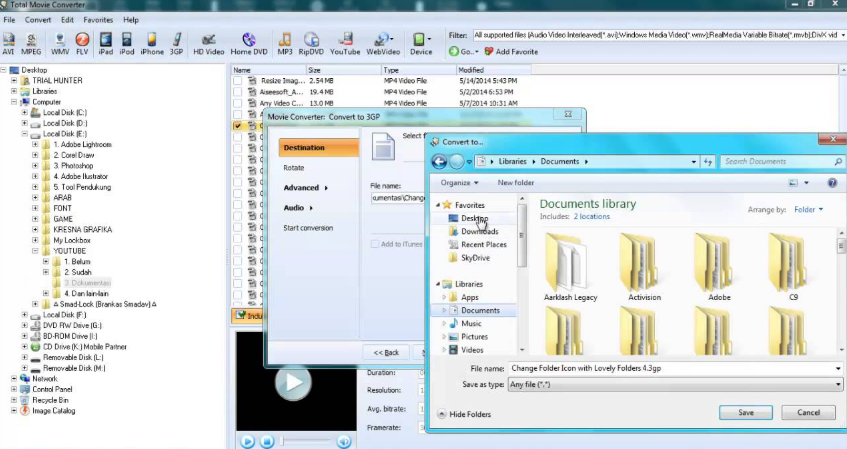Open the File name history dropdown
Image resolution: width=847 pixels, height=449 pixels.
click(838, 368)
